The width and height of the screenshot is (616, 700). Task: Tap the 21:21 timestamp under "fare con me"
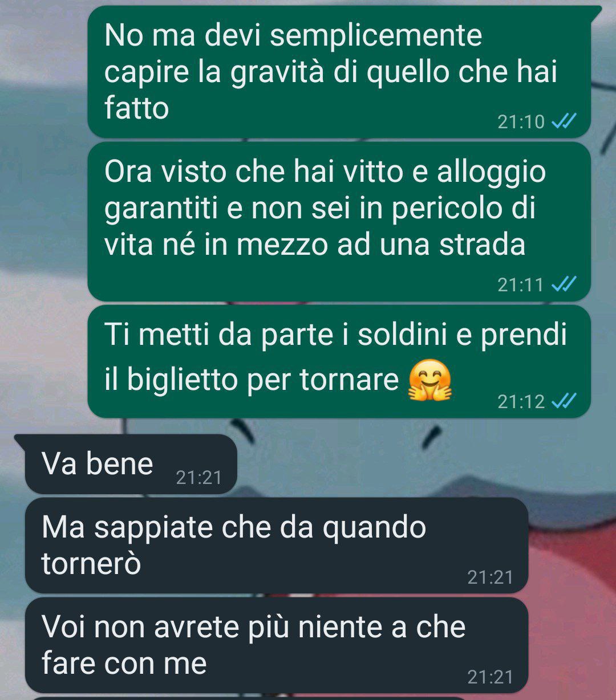click(491, 677)
